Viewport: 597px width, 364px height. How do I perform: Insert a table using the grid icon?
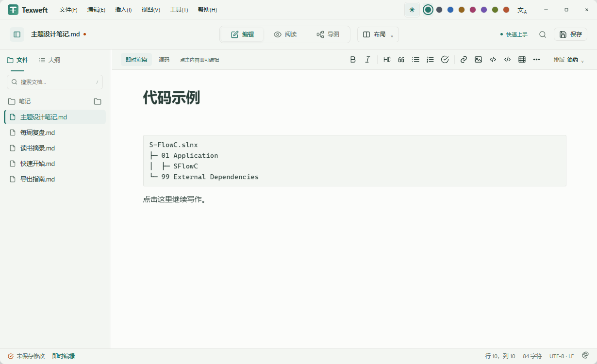[522, 60]
